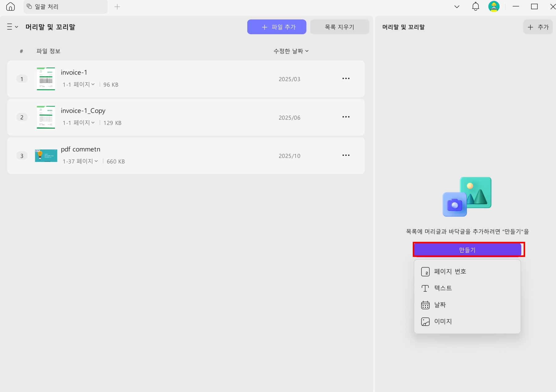Minimize the application window

[516, 6]
